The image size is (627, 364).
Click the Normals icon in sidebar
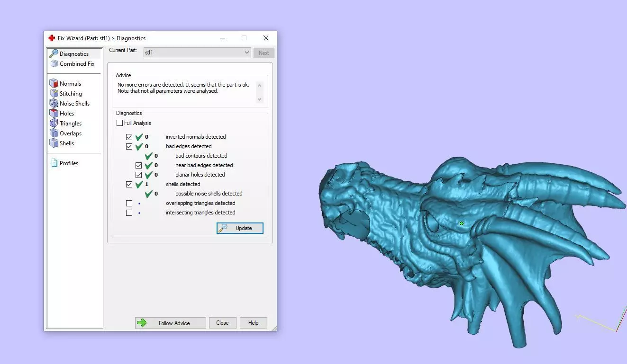54,83
